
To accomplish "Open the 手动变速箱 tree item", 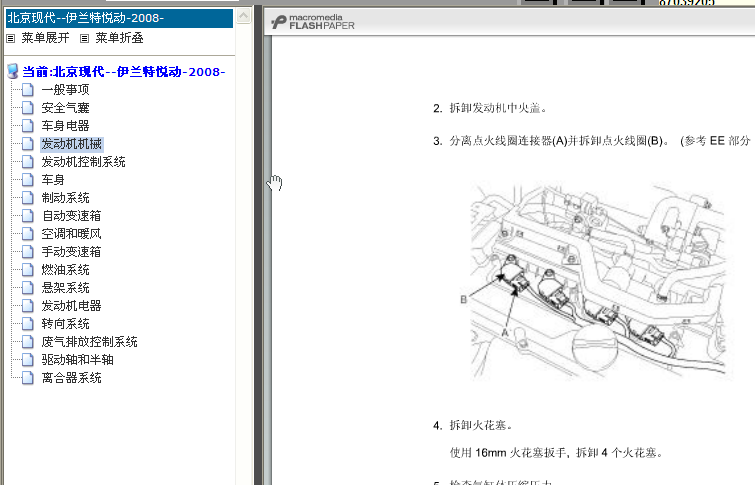I will click(x=71, y=252).
